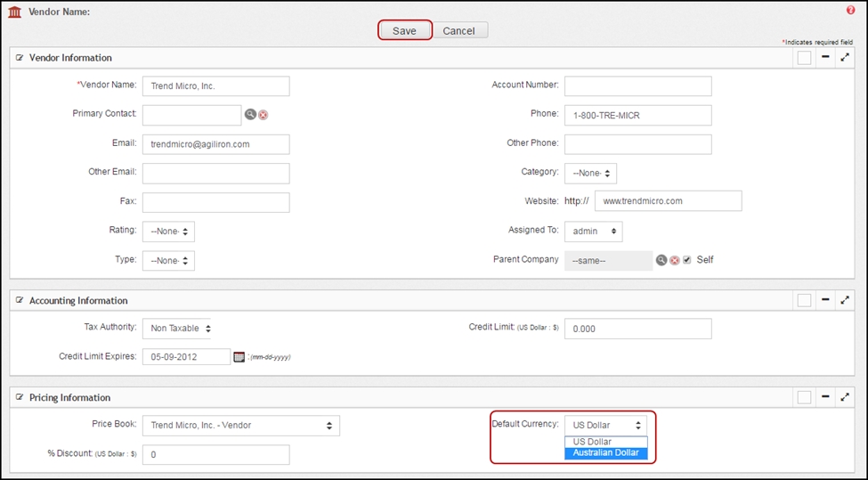
Task: Search for Parent Company using magnifier icon
Action: click(x=661, y=260)
